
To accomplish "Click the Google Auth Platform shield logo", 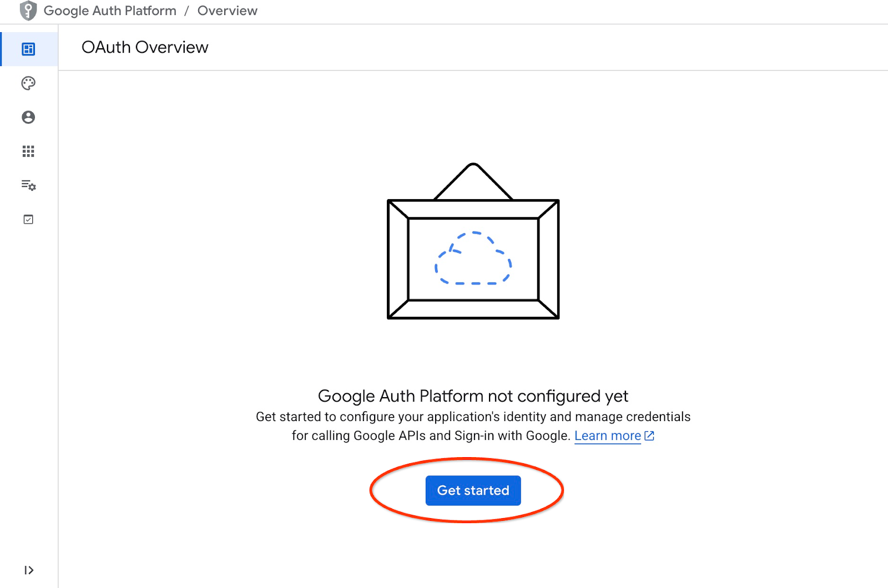I will coord(28,11).
